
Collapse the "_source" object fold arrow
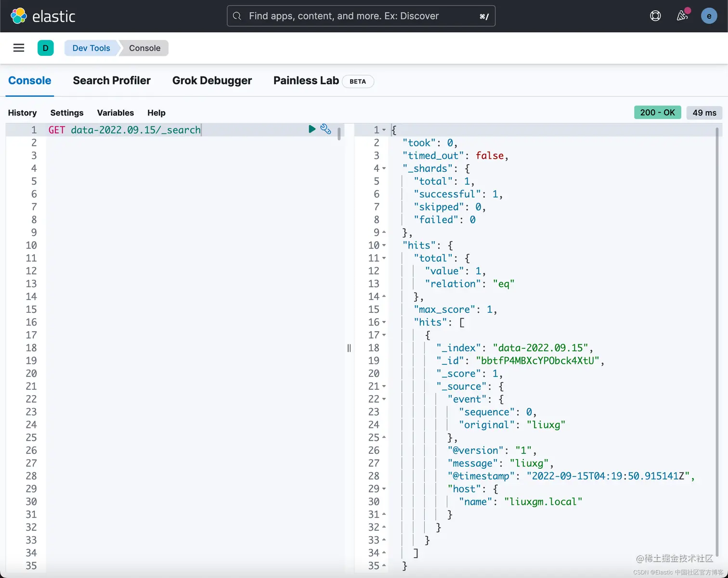(x=384, y=386)
